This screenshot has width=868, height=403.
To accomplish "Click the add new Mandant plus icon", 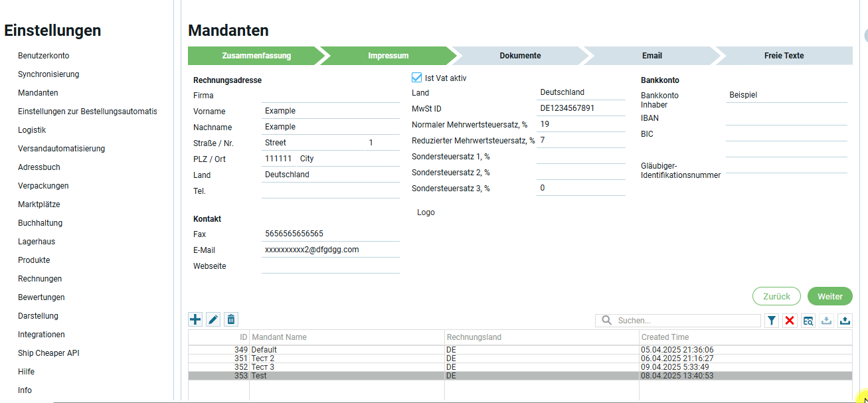I will tap(195, 319).
